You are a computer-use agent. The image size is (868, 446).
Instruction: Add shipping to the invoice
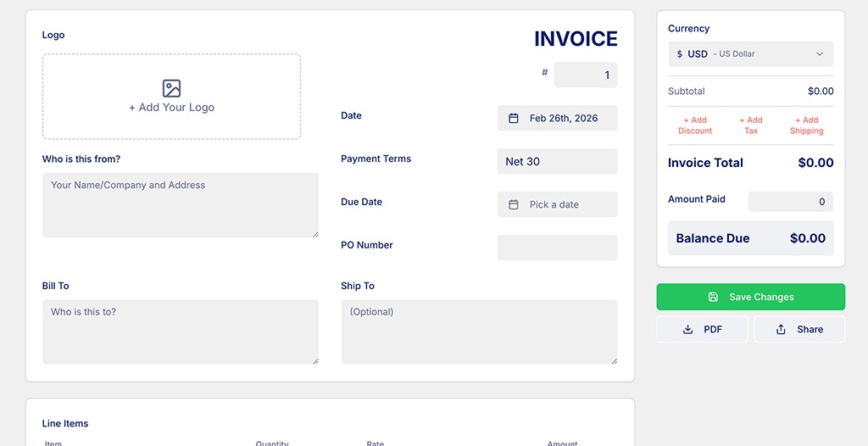click(x=807, y=125)
